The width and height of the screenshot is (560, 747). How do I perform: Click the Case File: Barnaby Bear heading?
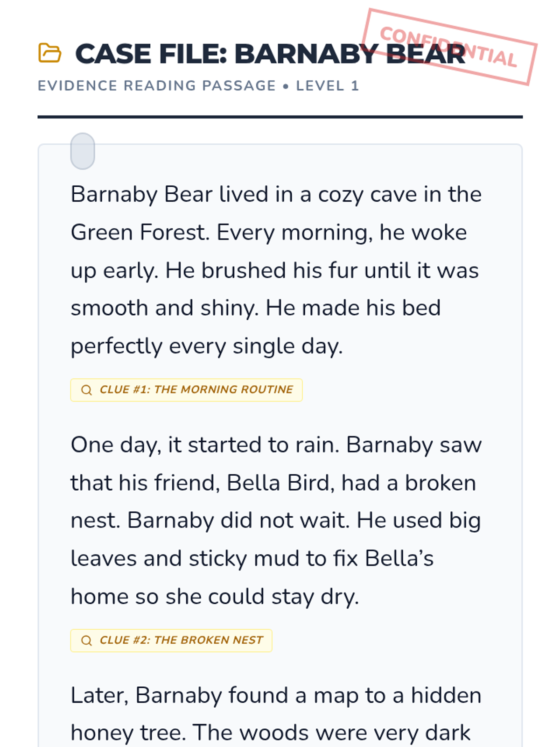(x=271, y=54)
